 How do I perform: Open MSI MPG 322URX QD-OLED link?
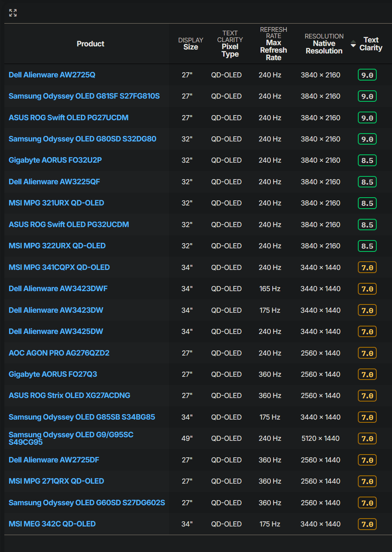57,246
